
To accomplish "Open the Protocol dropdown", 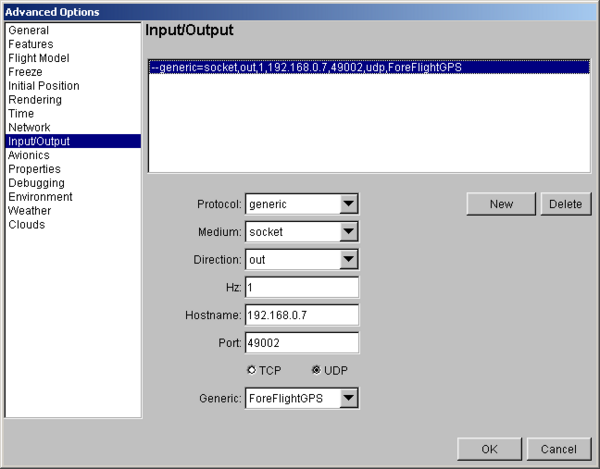I will pyautogui.click(x=348, y=204).
